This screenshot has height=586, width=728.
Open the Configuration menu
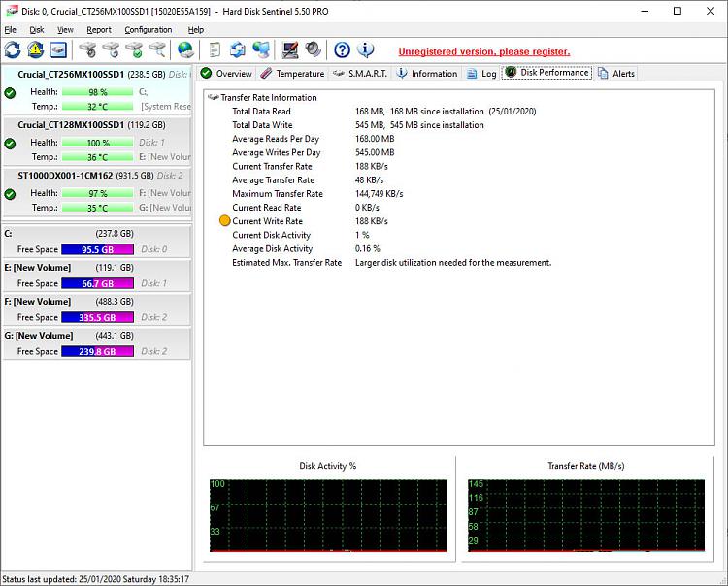click(x=148, y=30)
